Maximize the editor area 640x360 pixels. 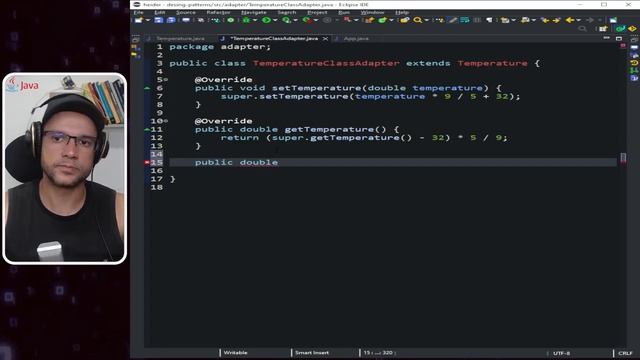coord(619,38)
